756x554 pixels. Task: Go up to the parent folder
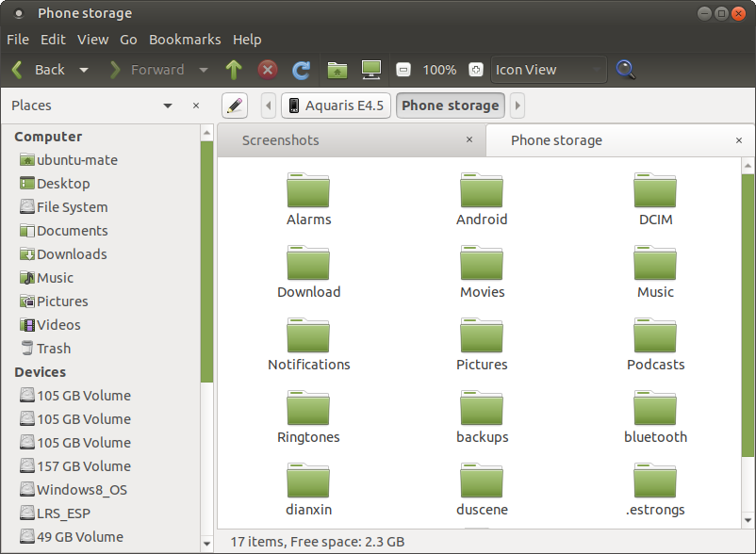click(234, 70)
